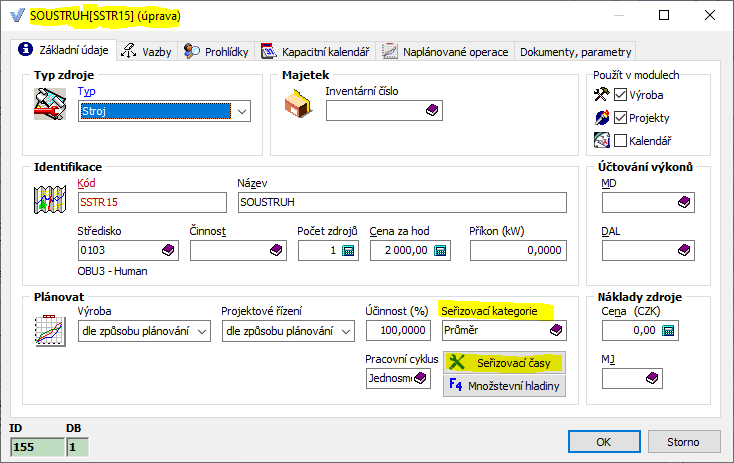Open the Činnost lookup book icon
Viewport: 734px width, 463px height.
276,251
